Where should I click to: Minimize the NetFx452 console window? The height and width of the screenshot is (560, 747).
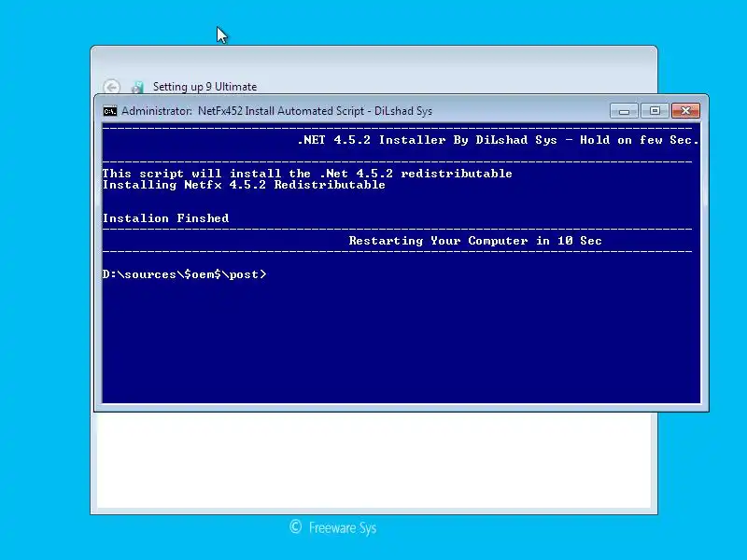[624, 111]
